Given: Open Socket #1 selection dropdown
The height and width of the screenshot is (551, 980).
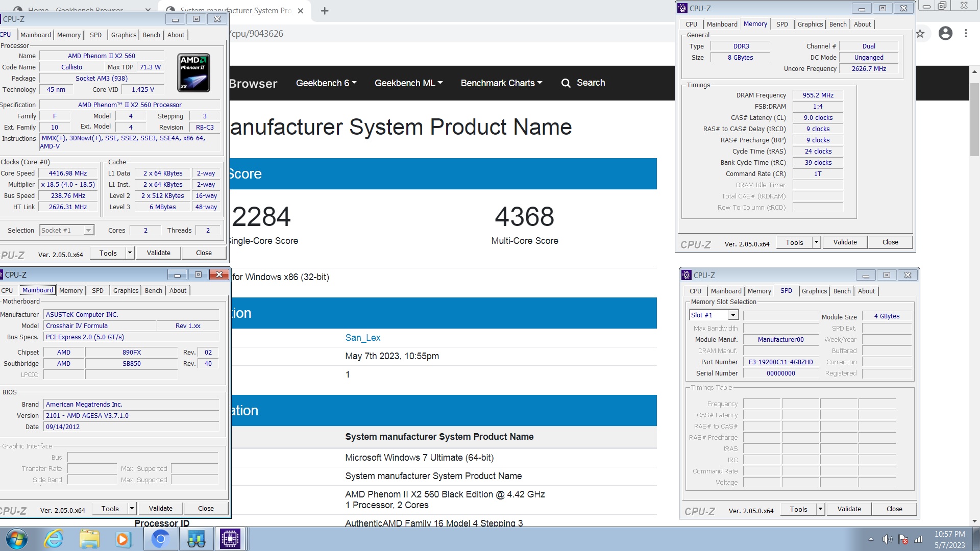Looking at the screenshot, I should 66,231.
